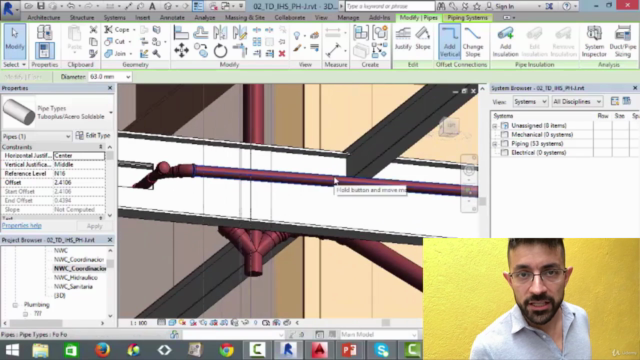Click the Properties help link

tap(22, 226)
